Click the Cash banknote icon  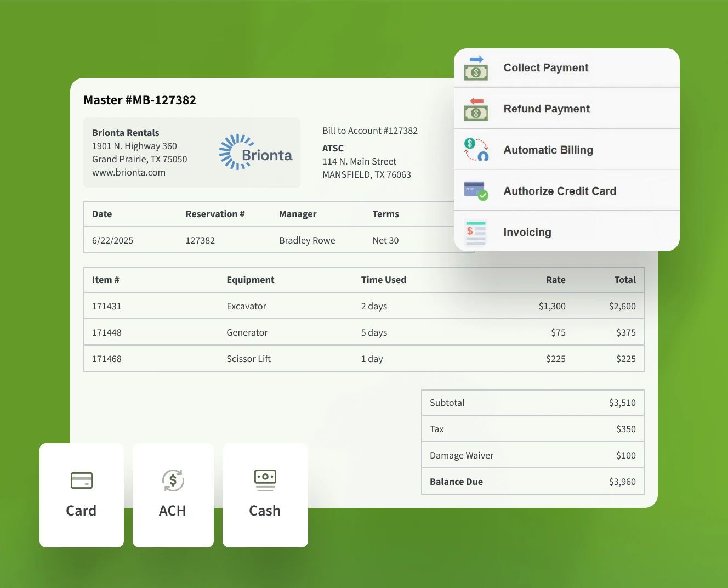tap(265, 480)
